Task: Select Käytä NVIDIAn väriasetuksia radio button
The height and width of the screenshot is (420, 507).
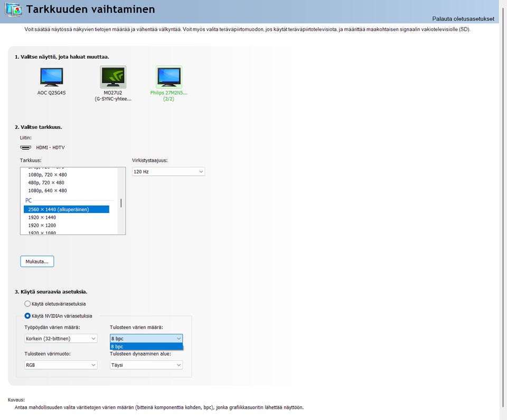Action: tap(27, 316)
